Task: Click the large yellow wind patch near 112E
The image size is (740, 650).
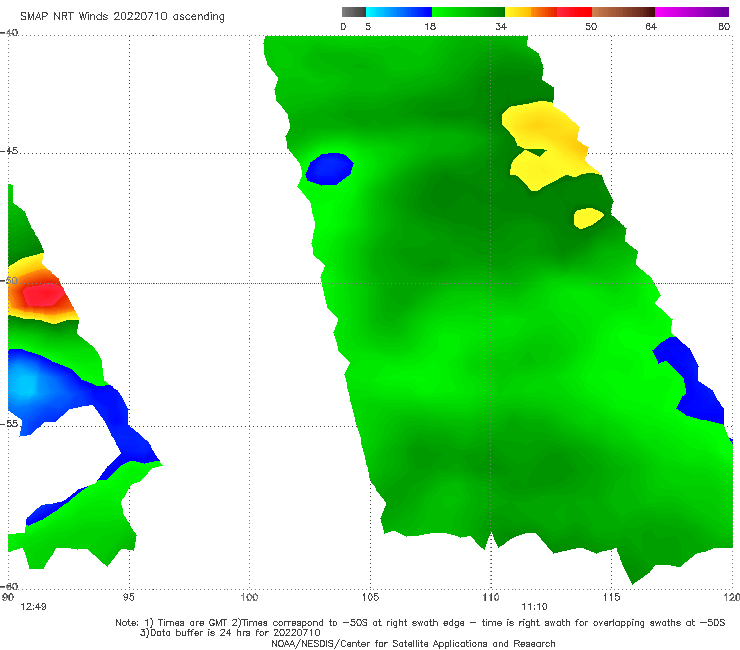Action: tap(547, 144)
